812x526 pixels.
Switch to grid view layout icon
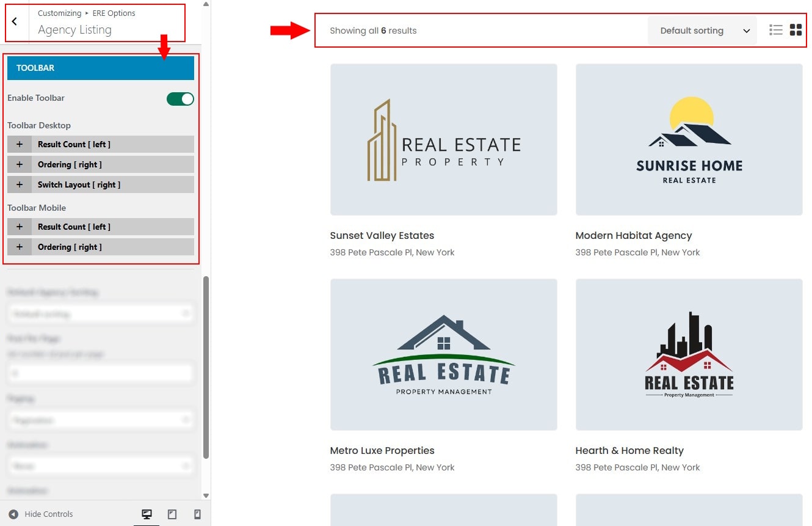(796, 30)
